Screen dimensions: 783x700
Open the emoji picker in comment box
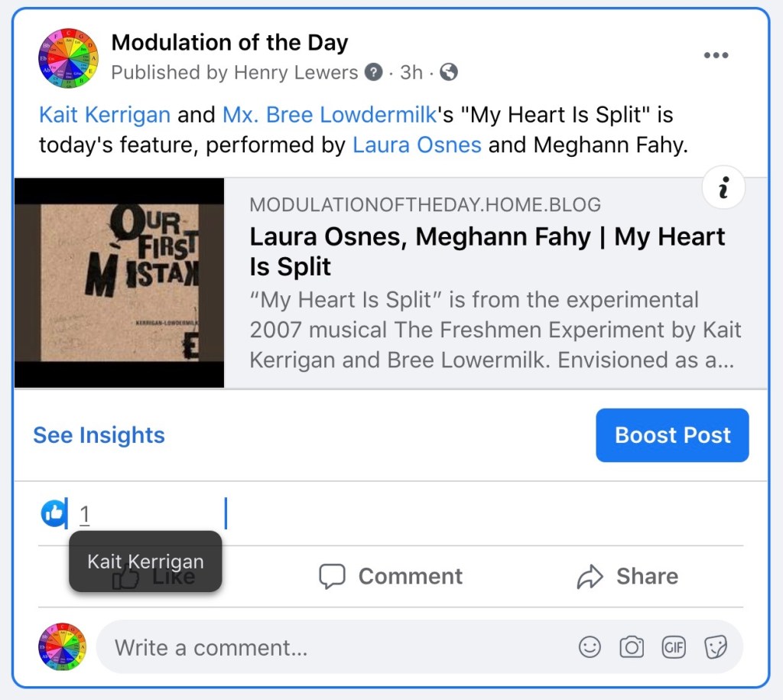point(590,647)
